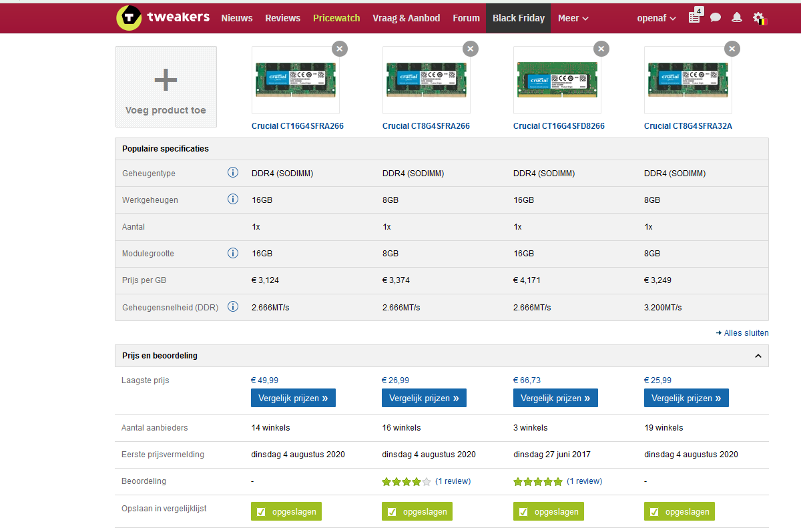
Task: Select the price per GB value € 3,124
Action: pos(265,280)
